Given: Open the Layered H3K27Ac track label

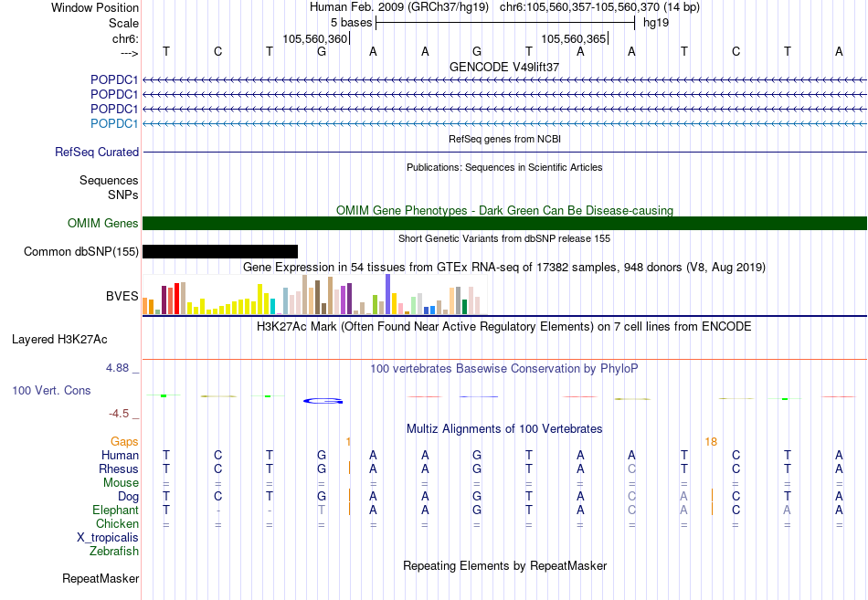Looking at the screenshot, I should pos(59,340).
